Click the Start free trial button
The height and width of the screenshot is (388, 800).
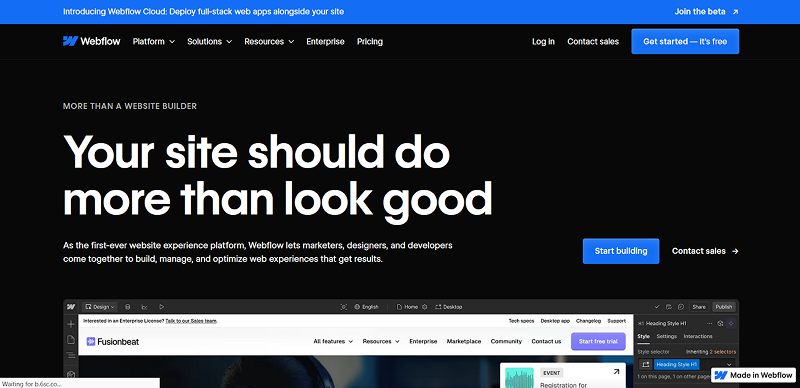598,342
